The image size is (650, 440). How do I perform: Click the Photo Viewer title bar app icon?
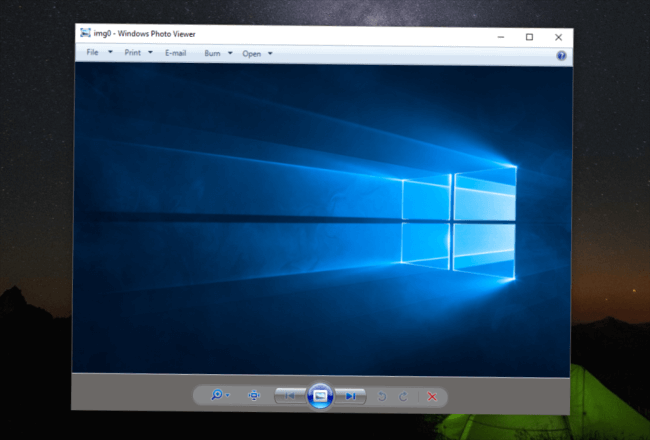(85, 32)
